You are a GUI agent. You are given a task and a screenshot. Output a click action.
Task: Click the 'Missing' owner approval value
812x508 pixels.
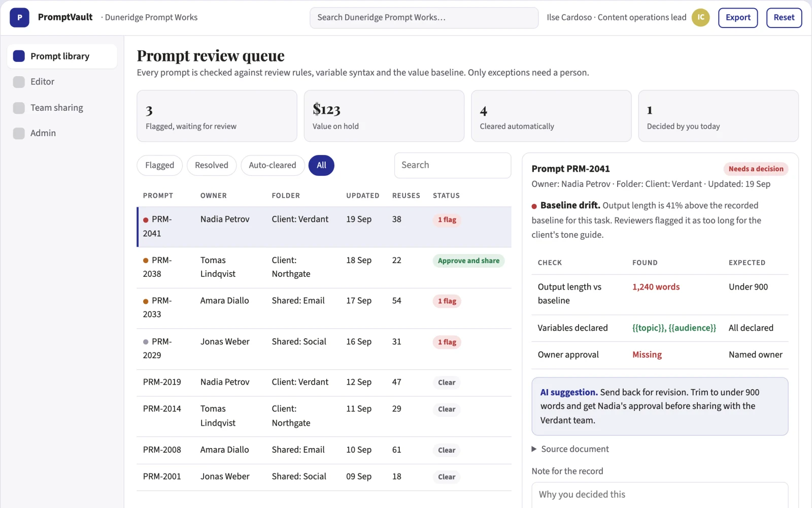[x=647, y=355]
